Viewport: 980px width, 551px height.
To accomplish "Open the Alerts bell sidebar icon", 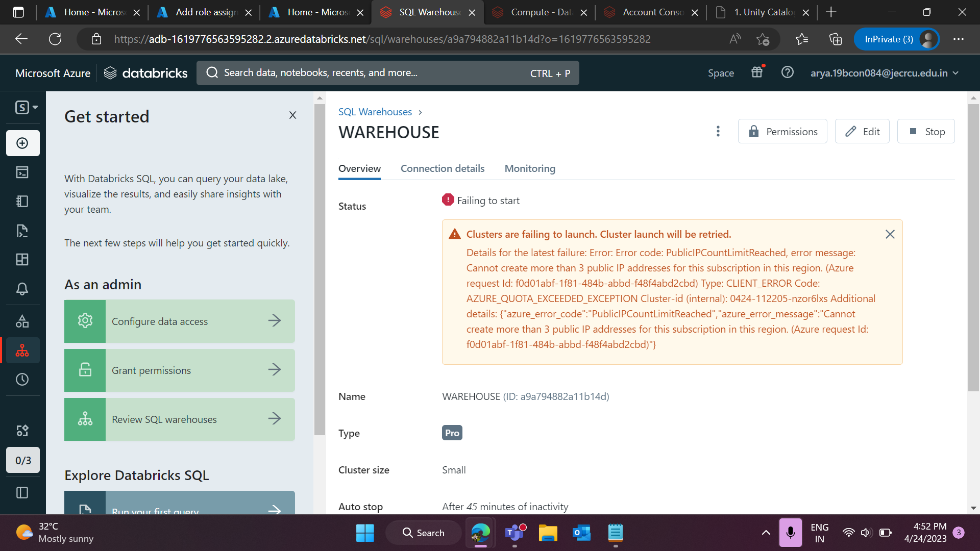I will tap(22, 289).
